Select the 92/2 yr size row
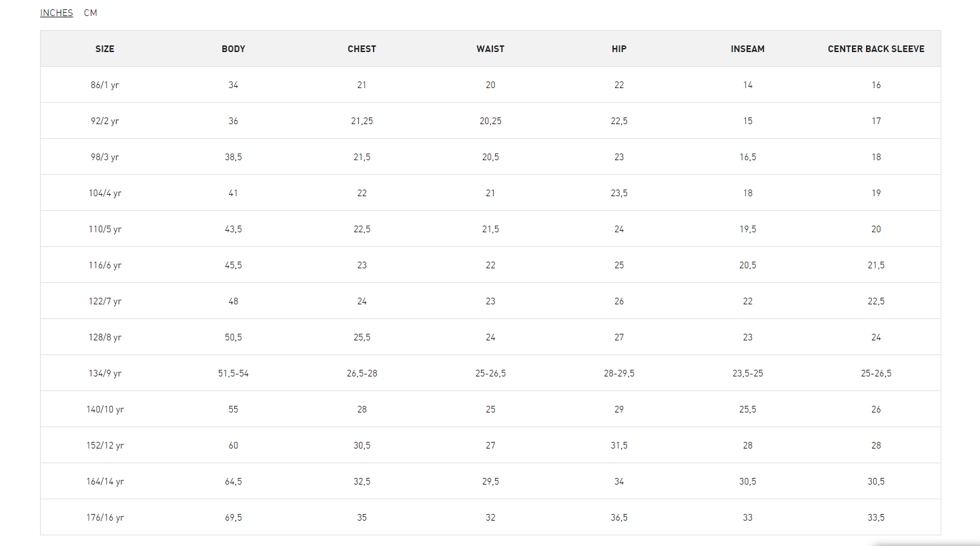 tap(490, 121)
